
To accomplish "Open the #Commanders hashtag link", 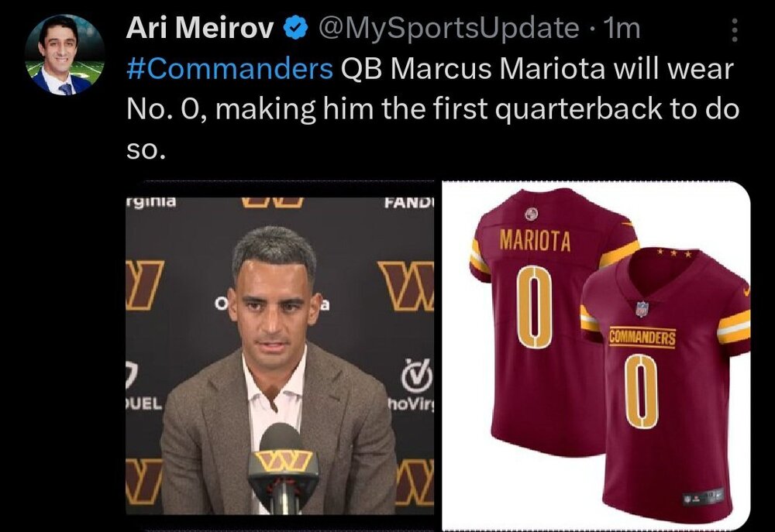I will point(229,69).
